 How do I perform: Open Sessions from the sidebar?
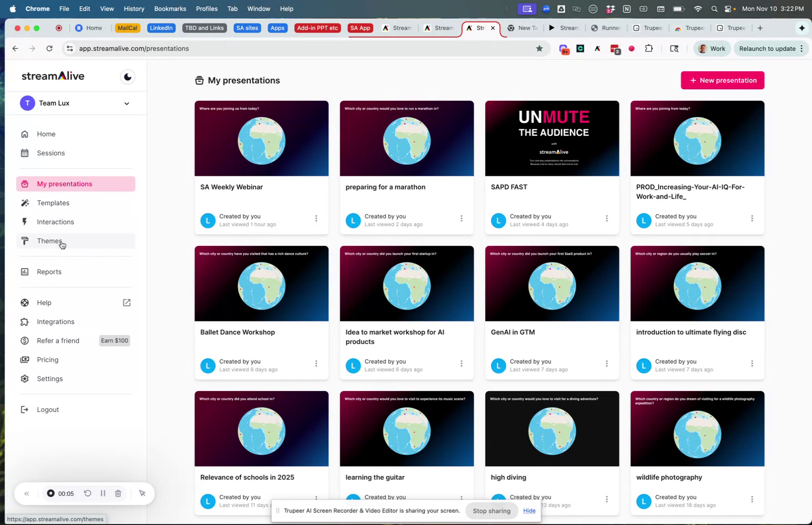pyautogui.click(x=51, y=153)
